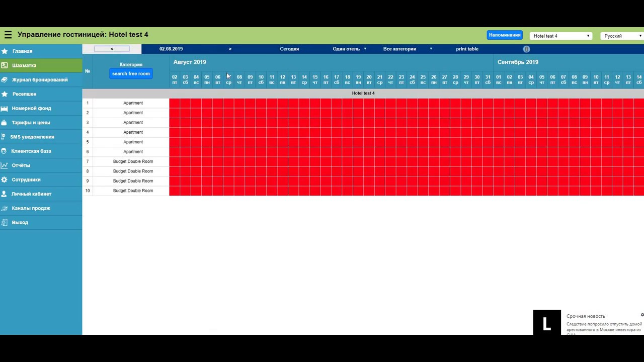Click the search free room button

click(131, 74)
